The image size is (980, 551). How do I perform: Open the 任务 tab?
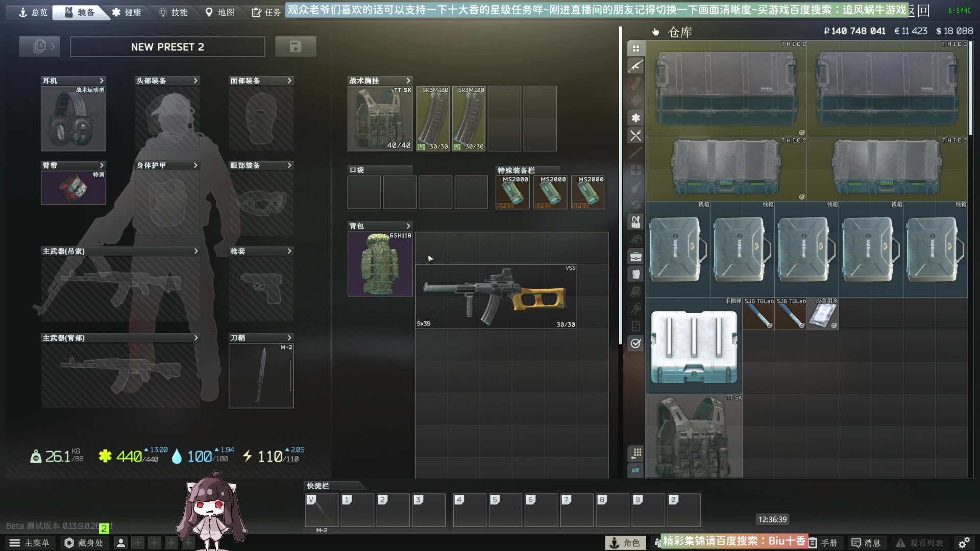(x=266, y=12)
